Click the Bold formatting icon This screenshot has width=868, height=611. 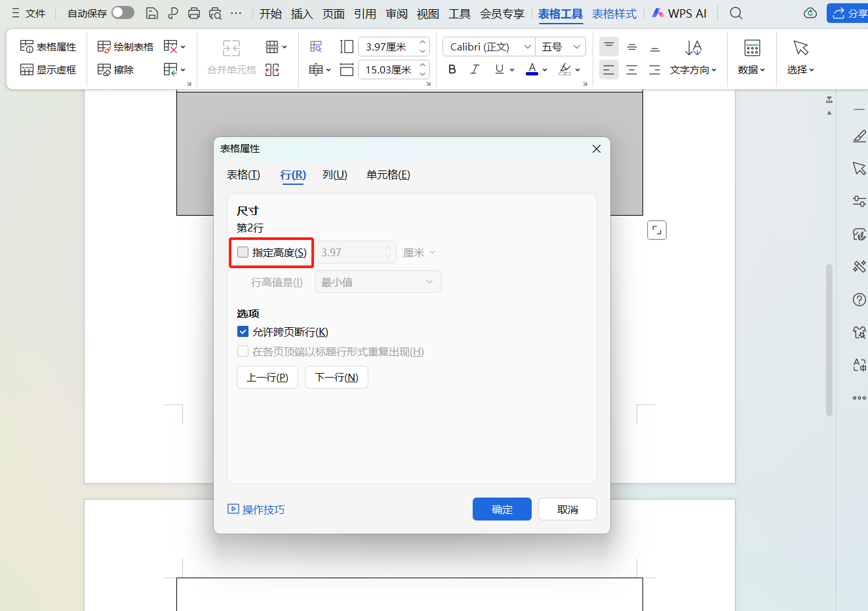(x=452, y=69)
